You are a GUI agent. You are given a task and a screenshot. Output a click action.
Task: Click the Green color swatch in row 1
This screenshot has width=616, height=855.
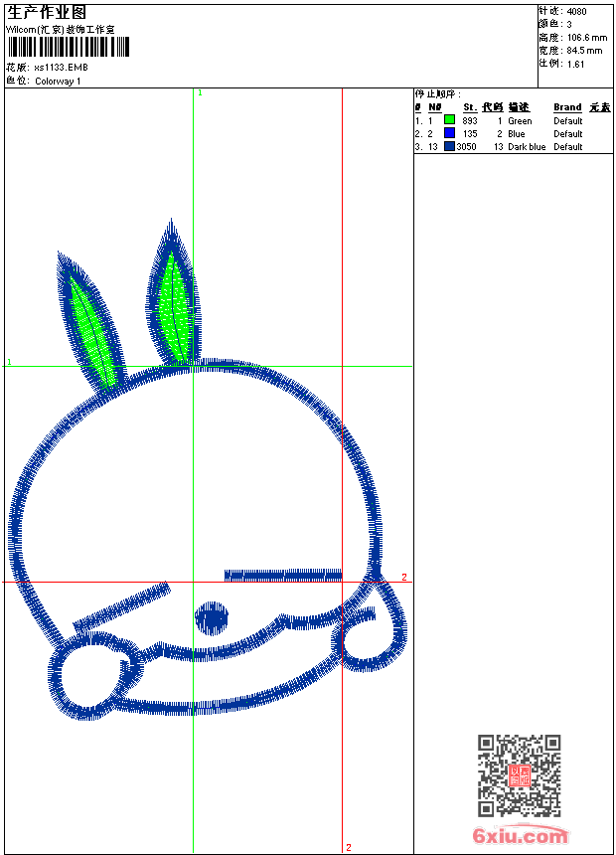coord(449,119)
